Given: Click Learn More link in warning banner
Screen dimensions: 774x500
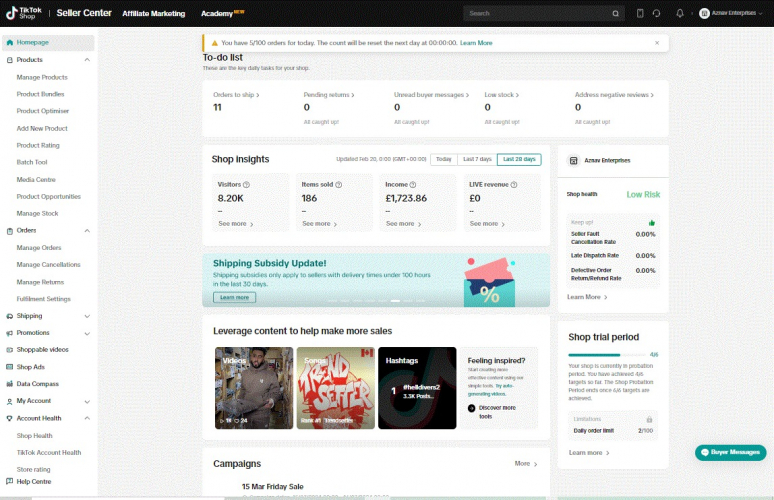Looking at the screenshot, I should [x=476, y=43].
